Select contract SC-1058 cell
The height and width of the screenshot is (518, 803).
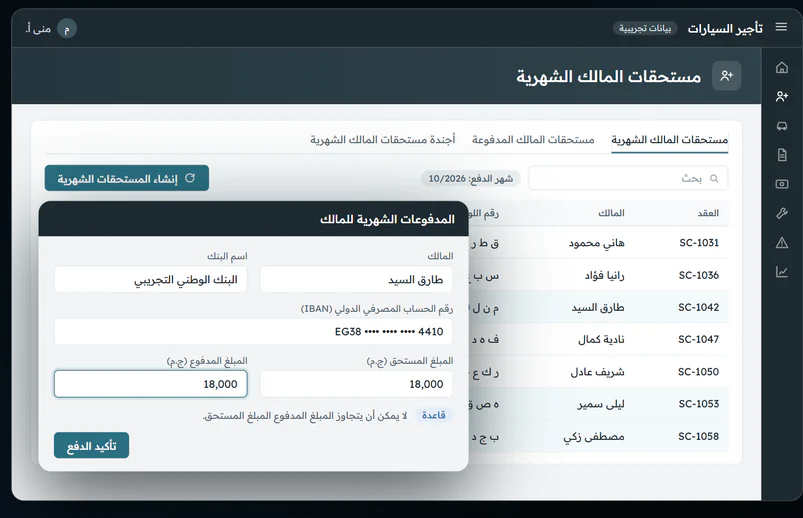tap(699, 436)
